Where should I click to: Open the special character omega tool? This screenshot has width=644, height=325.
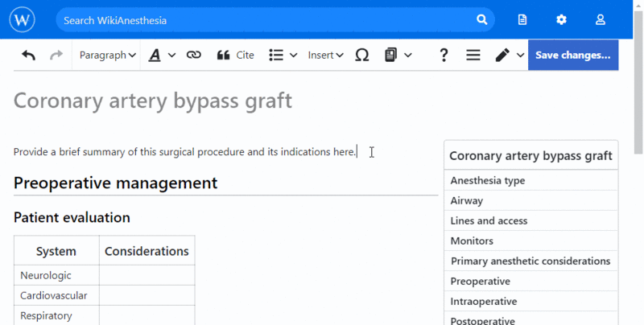click(x=361, y=55)
